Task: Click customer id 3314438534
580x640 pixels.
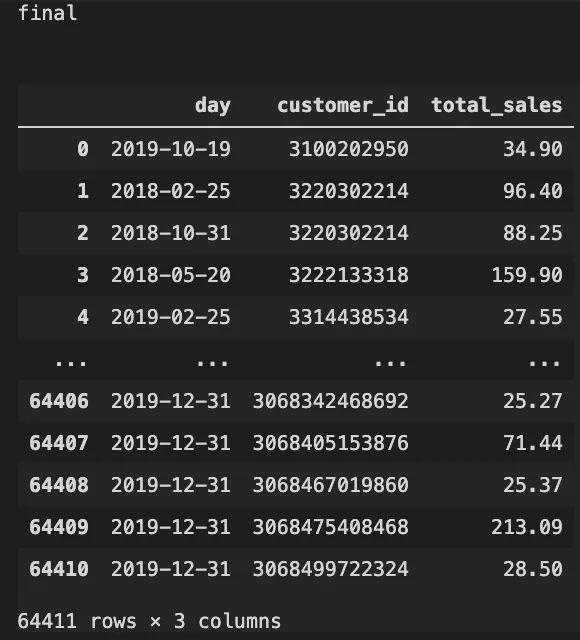Action: point(349,317)
